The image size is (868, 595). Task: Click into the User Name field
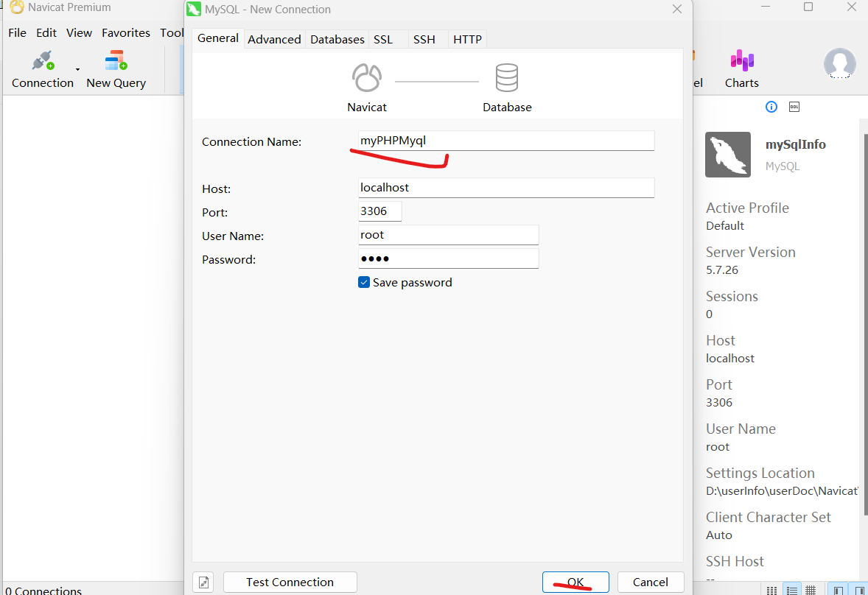pos(449,235)
